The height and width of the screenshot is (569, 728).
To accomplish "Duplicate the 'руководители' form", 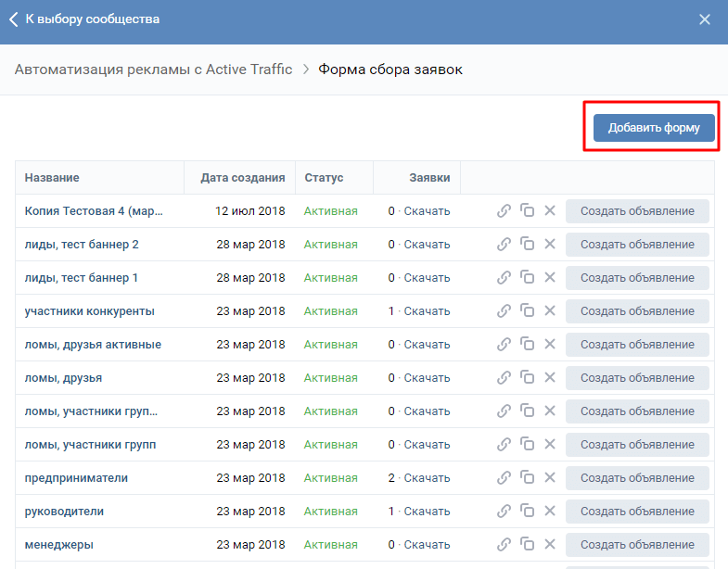I will pyautogui.click(x=527, y=512).
